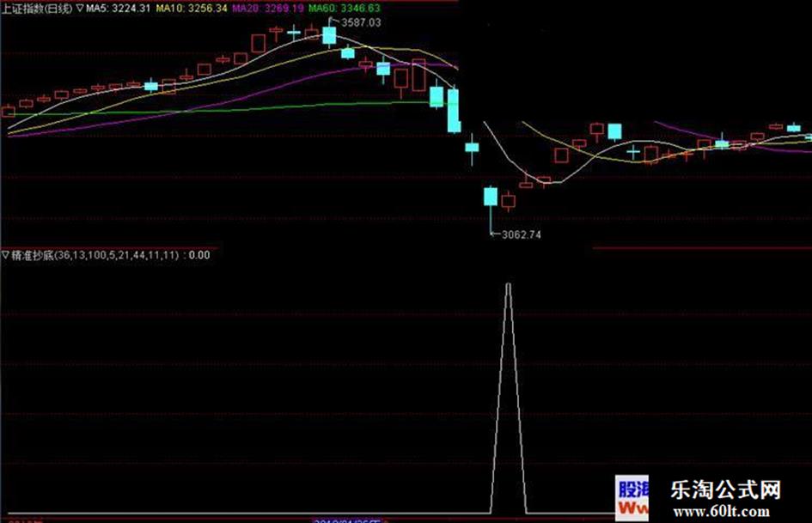Expand the triangle beside the MA5 label

(80, 9)
